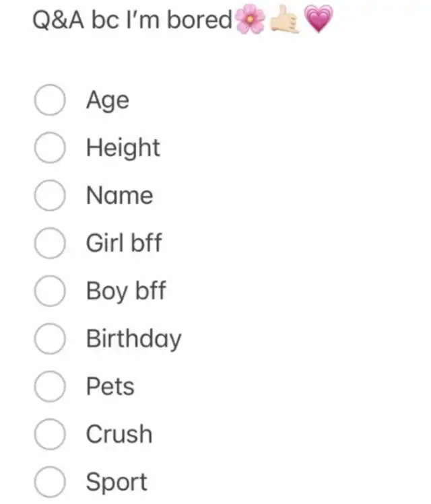Screen dimensions: 431x504
Task: Click the pink growing heart emoji
Action: (x=319, y=20)
